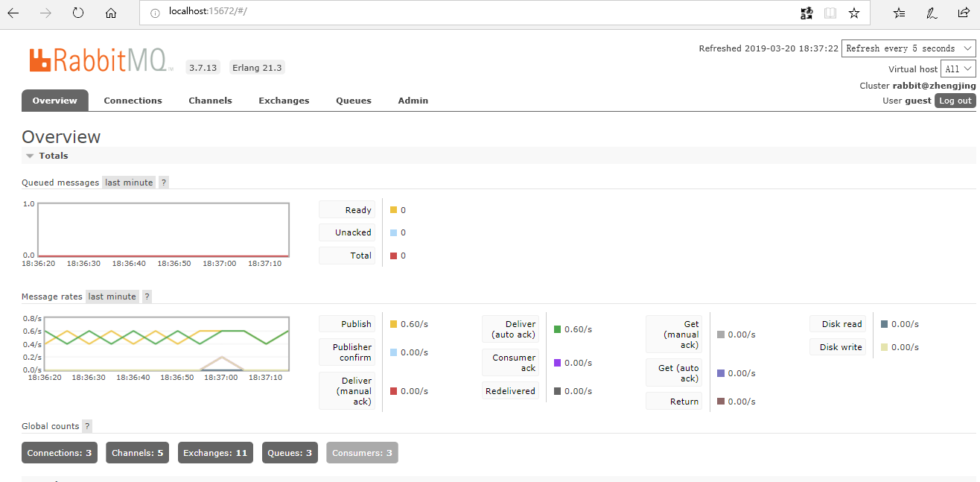Go back with the browser back arrow
Image resolution: width=980 pixels, height=482 pixels.
tap(13, 13)
